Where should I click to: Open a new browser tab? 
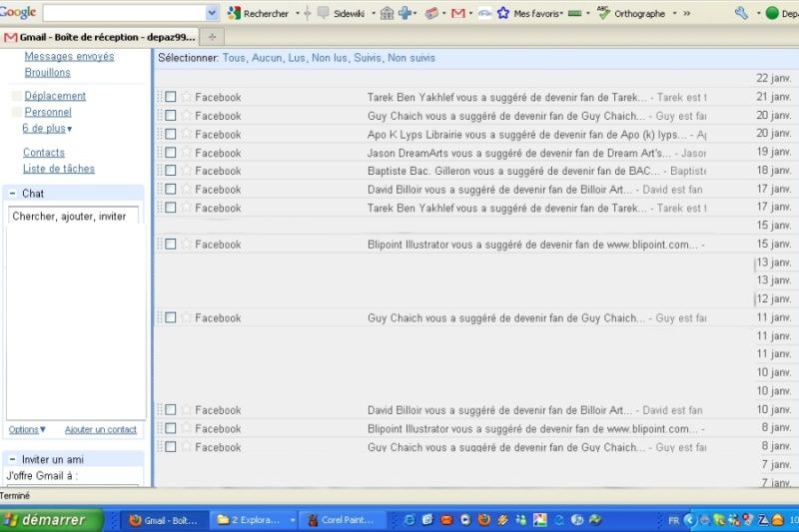(212, 37)
